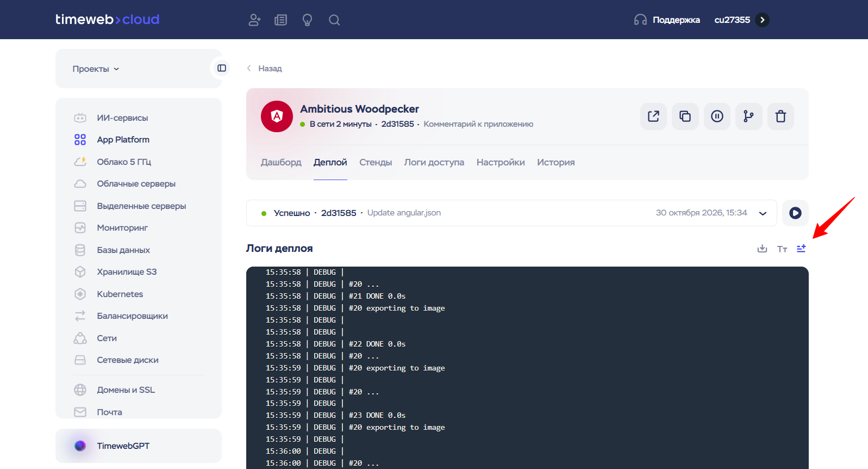This screenshot has height=469, width=868.
Task: Switch to the Дашборд tab
Action: (x=281, y=162)
